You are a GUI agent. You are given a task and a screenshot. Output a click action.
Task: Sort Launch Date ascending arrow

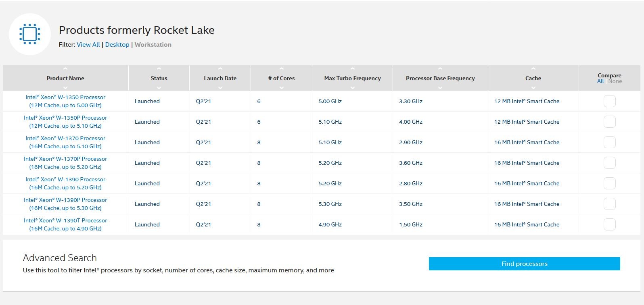[220, 69]
